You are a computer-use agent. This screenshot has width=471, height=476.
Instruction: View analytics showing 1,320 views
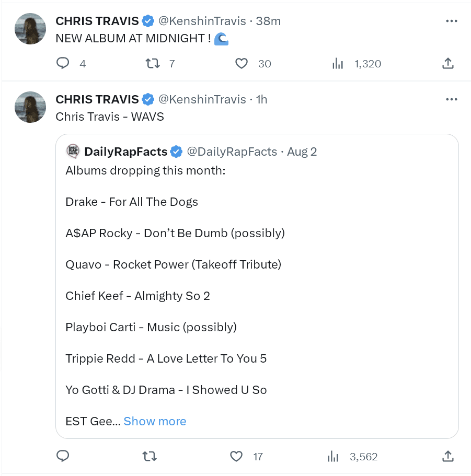338,64
